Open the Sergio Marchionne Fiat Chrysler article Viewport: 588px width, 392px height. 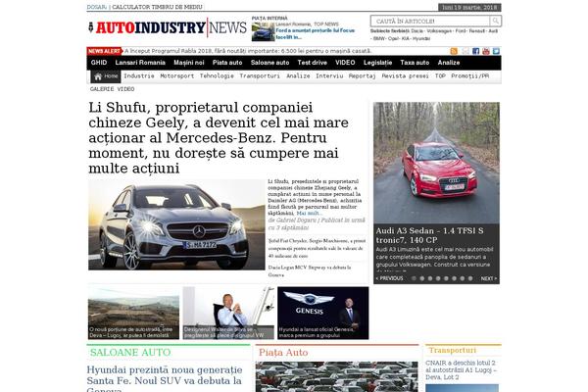coord(317,248)
